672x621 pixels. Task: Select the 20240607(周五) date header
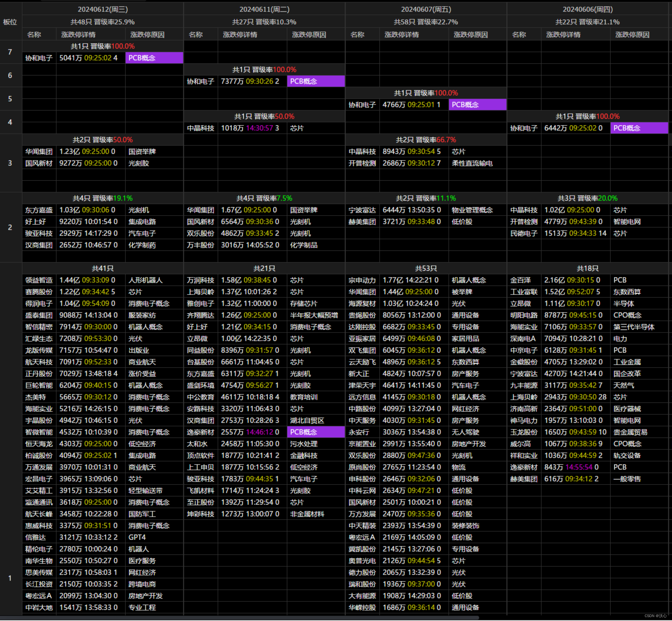coord(426,9)
